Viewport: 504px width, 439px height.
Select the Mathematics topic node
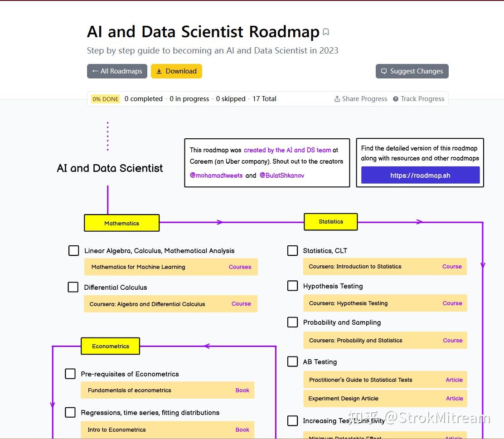point(121,223)
